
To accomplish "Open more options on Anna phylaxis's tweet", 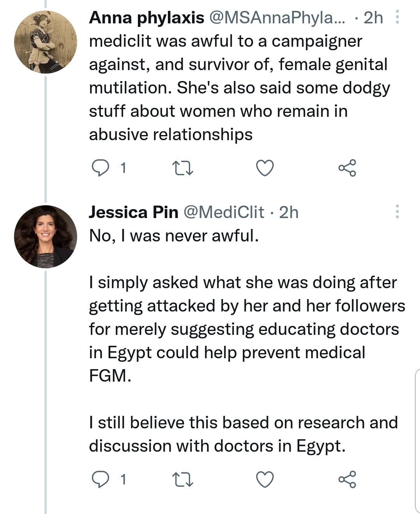I will (x=397, y=18).
